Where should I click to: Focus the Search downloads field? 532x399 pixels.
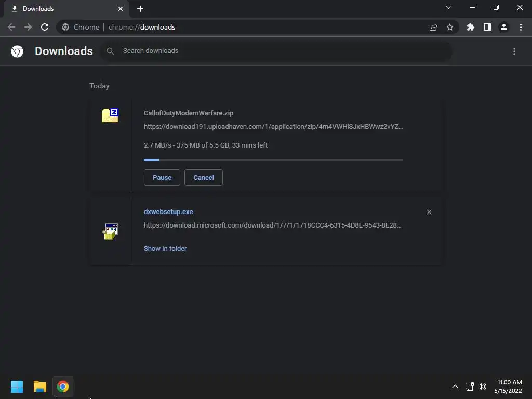[276, 51]
